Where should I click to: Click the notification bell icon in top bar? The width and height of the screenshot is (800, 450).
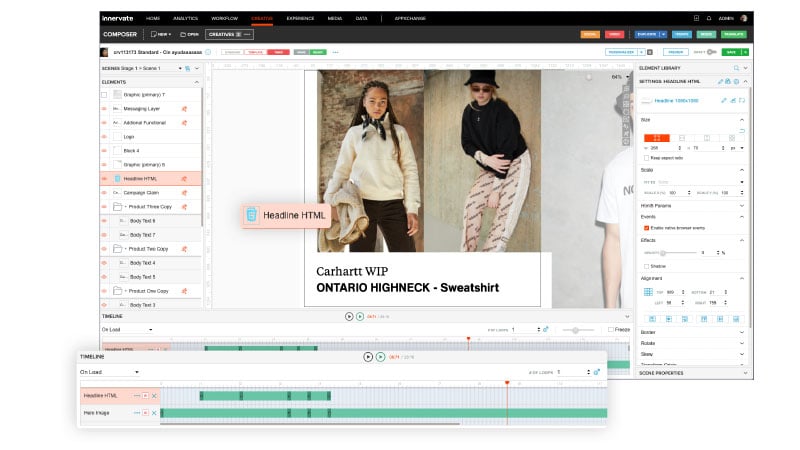coord(709,18)
